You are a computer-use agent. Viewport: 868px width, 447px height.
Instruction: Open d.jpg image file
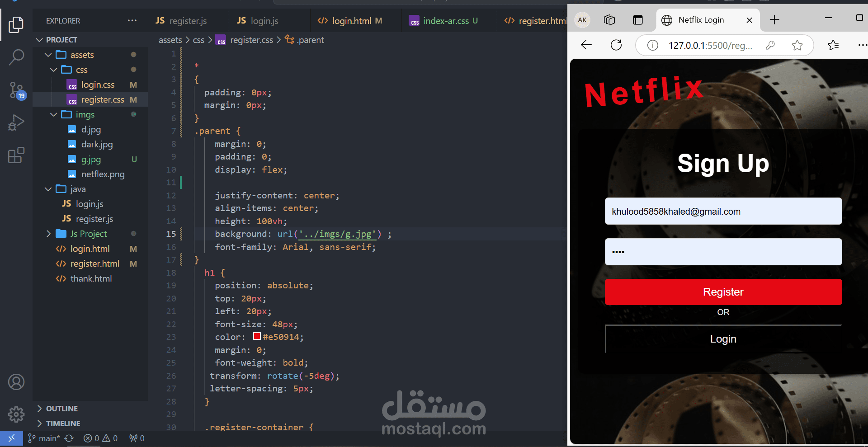pos(90,129)
